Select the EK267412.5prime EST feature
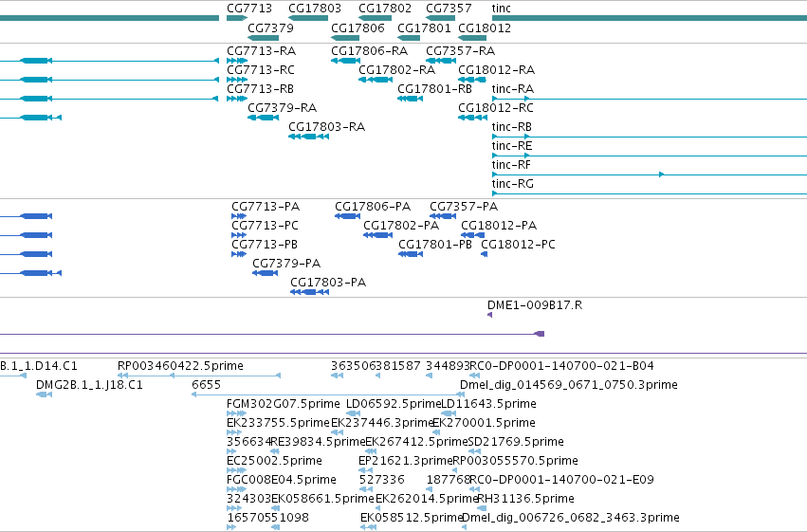Screen dimensions: 807x532 [x=370, y=451]
